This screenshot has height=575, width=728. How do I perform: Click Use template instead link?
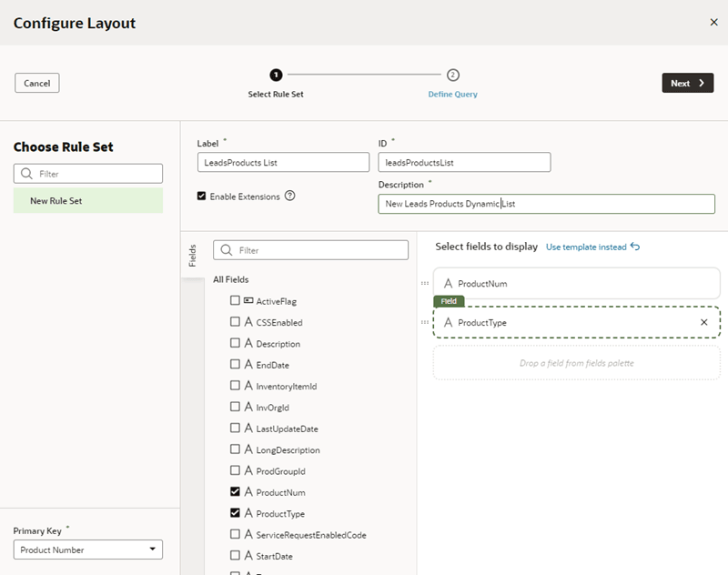coord(586,247)
